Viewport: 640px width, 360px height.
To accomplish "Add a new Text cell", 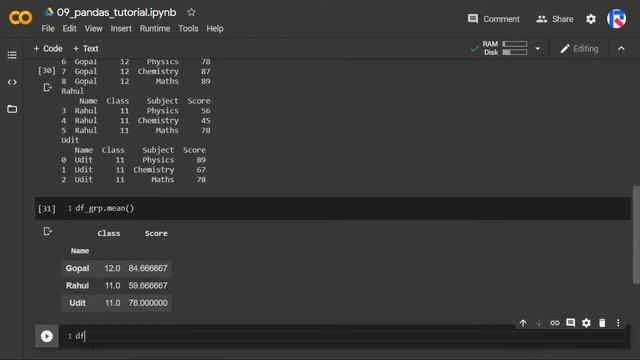I will (86, 49).
